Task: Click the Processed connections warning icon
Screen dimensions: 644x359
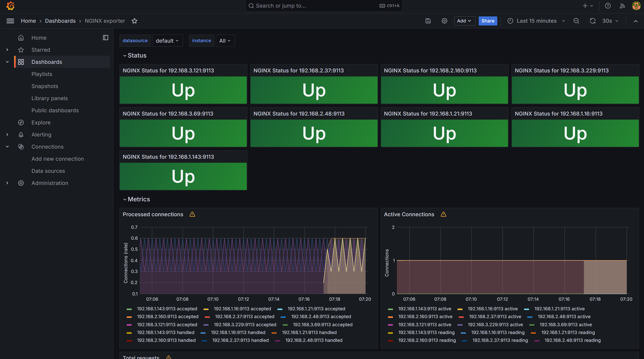Action: pyautogui.click(x=192, y=214)
